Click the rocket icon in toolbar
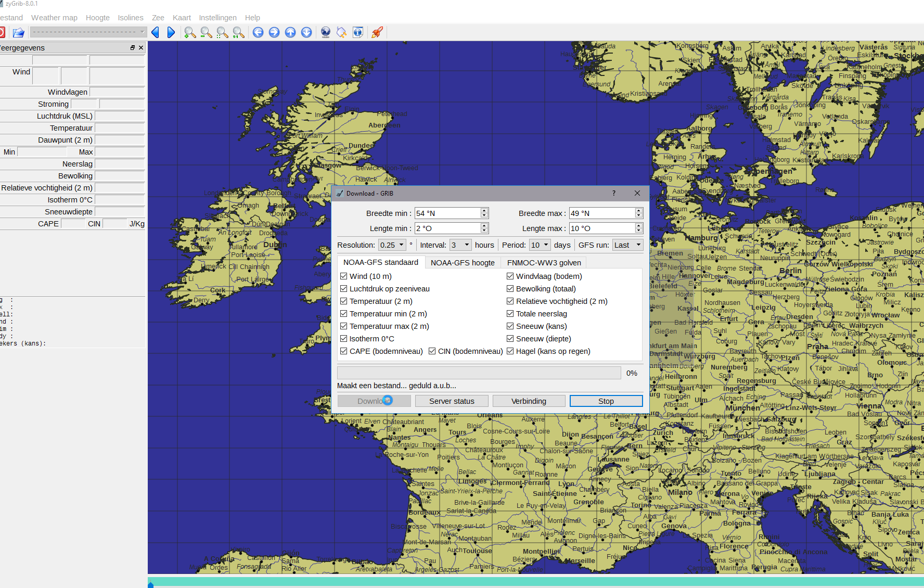This screenshot has width=924, height=588. coord(377,33)
